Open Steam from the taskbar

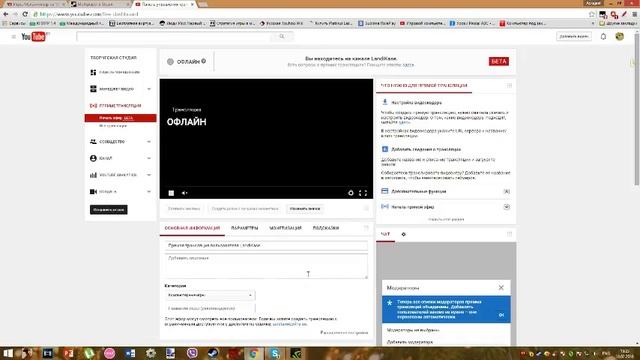pyautogui.click(x=213, y=353)
